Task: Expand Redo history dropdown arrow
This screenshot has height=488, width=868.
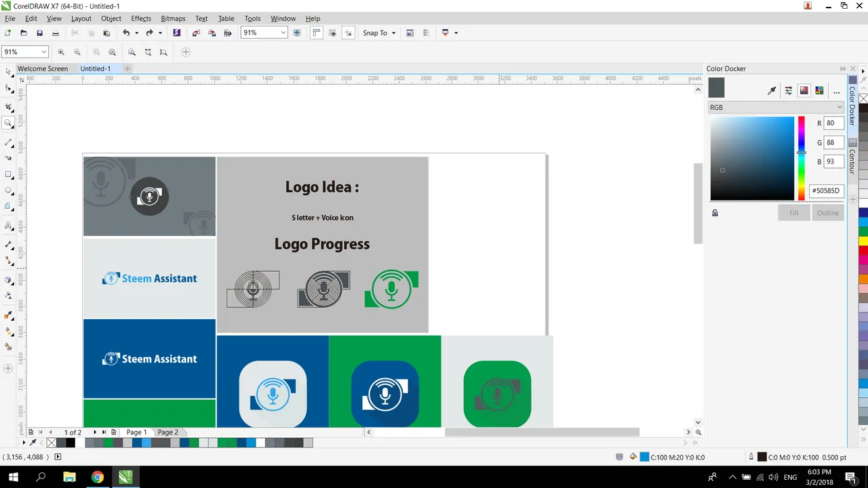Action: (160, 33)
